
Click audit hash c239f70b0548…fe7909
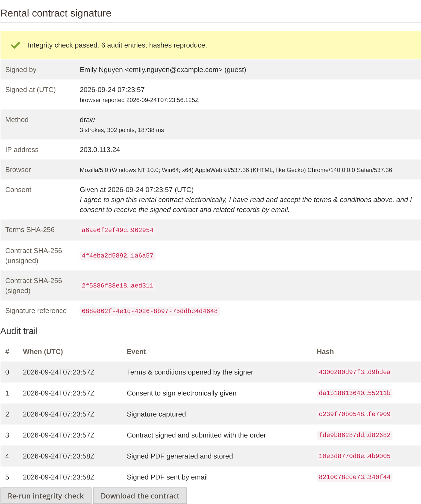[x=354, y=414]
